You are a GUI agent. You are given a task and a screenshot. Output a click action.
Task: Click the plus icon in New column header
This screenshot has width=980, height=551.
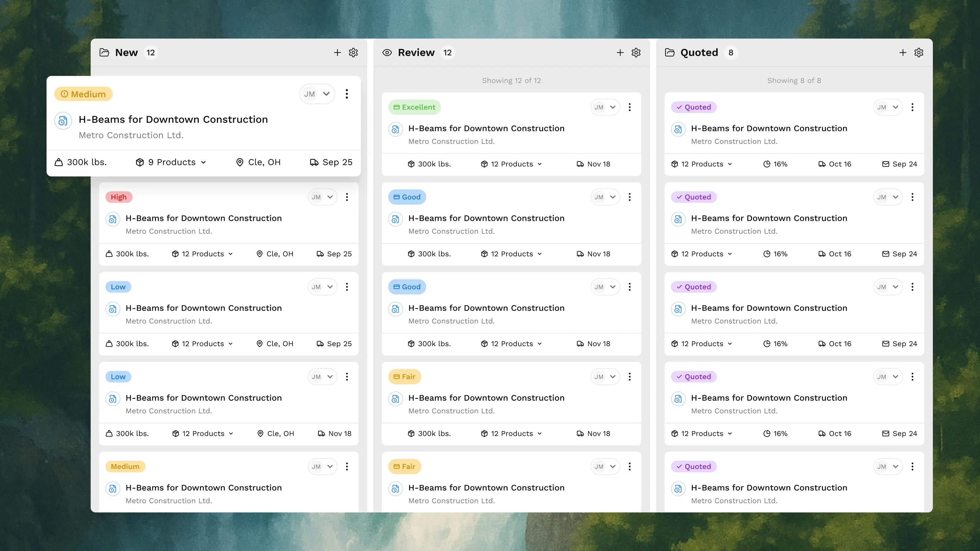point(337,52)
